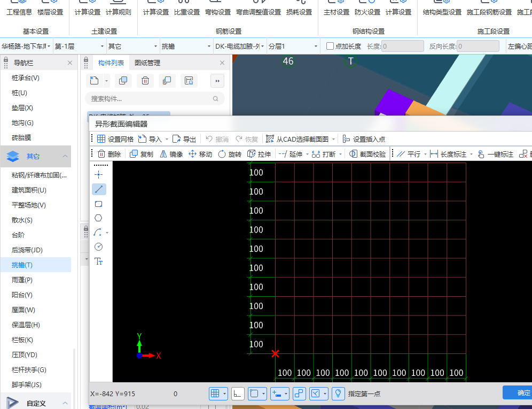The height and width of the screenshot is (409, 532).
Task: Click new component icon in 构件列表
Action: point(94,81)
